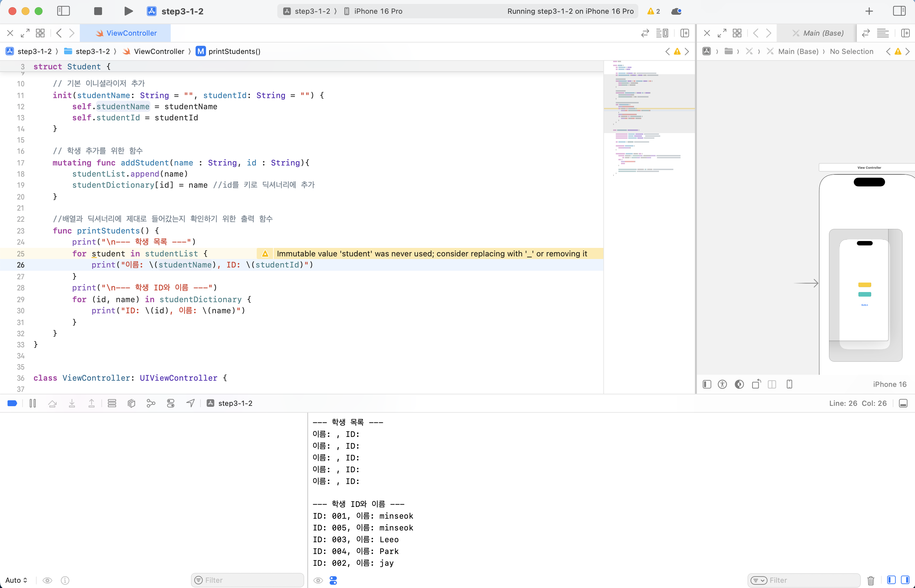Open Auto variables scope dropdown
Image resolution: width=915 pixels, height=588 pixels.
[16, 580]
